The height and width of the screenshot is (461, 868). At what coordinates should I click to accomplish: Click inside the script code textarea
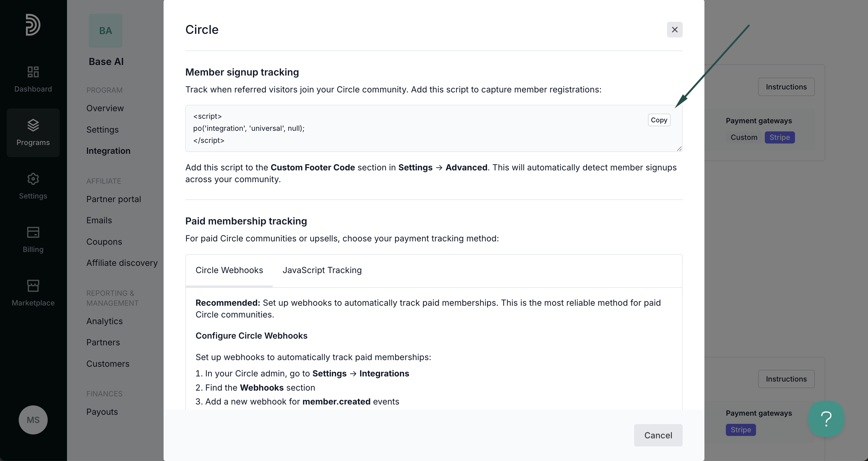[x=434, y=128]
